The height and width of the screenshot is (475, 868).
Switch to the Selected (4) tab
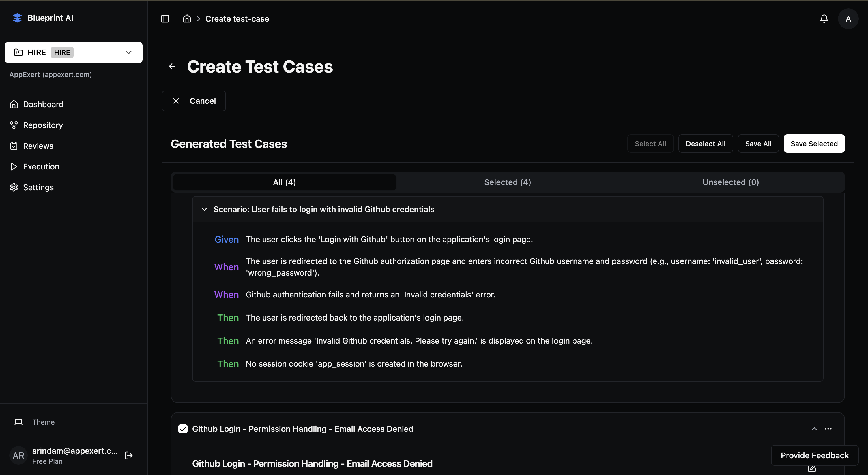508,182
